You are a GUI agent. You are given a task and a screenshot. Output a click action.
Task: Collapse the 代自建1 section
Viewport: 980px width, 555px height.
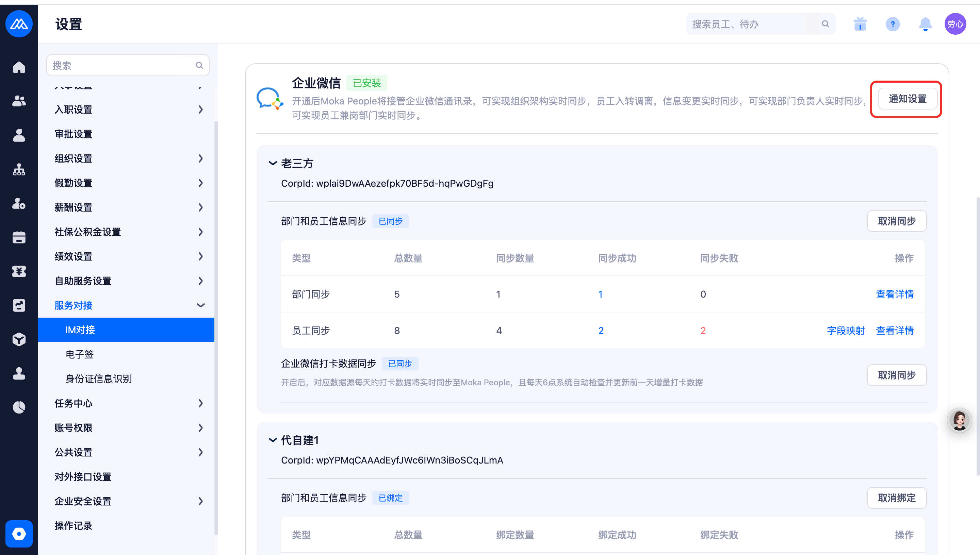[x=273, y=440]
